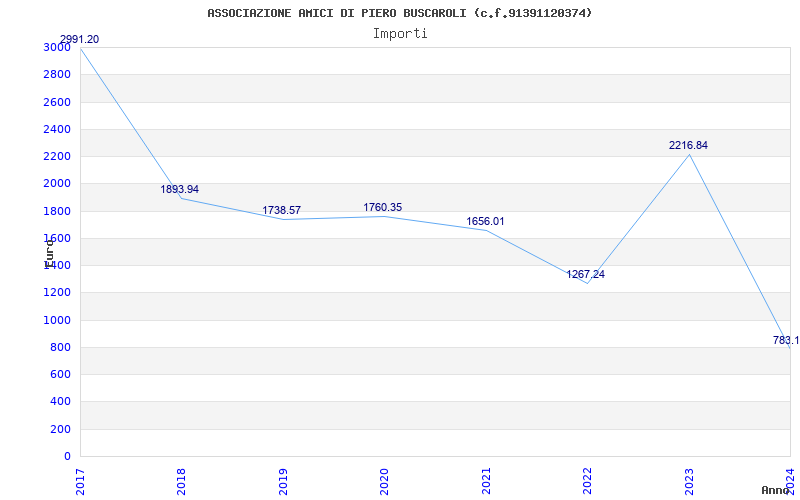Select the 2991.20 data label
This screenshot has height=500, width=800.
(80, 39)
